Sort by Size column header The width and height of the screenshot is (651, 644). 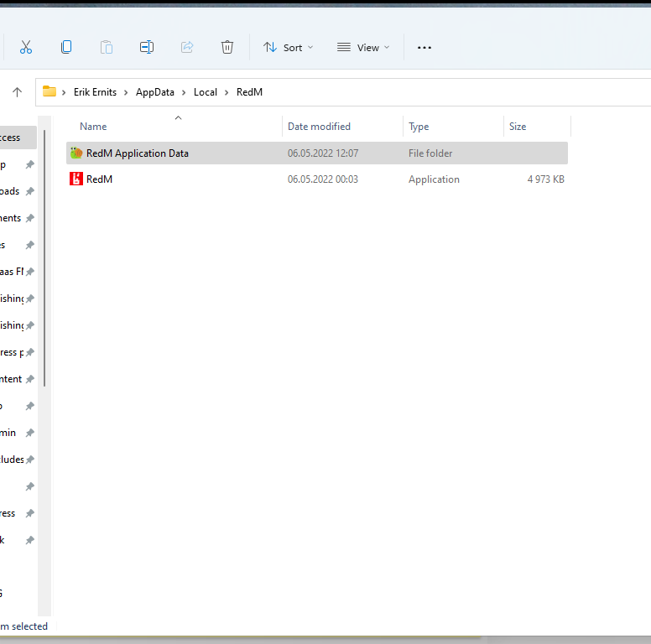(x=518, y=127)
